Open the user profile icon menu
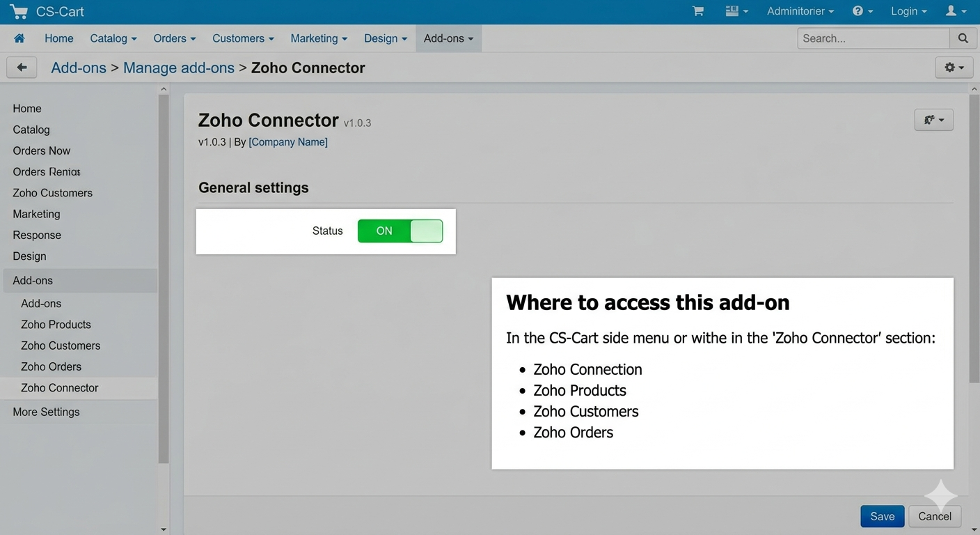The width and height of the screenshot is (980, 535). 956,11
